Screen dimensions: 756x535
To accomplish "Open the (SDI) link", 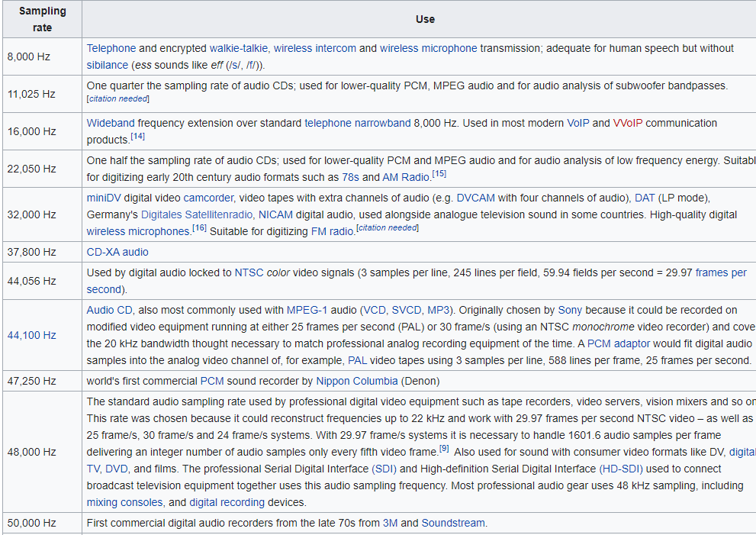I will coord(384,469).
